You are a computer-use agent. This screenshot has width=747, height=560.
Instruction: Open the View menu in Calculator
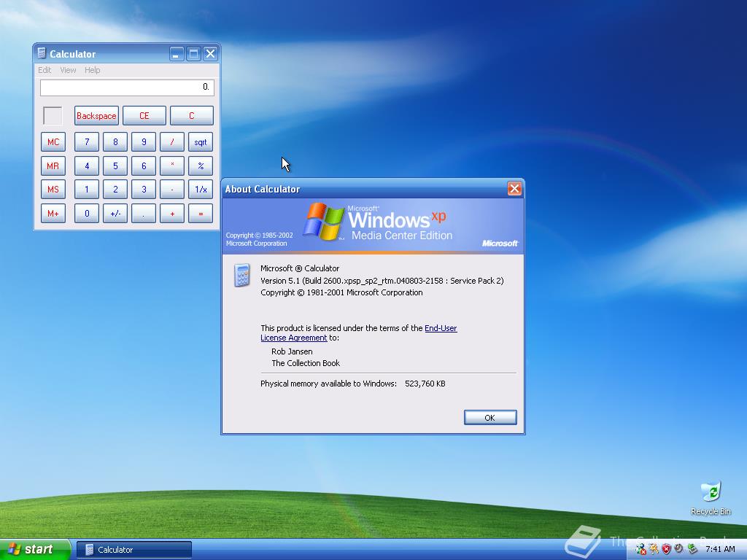coord(68,70)
